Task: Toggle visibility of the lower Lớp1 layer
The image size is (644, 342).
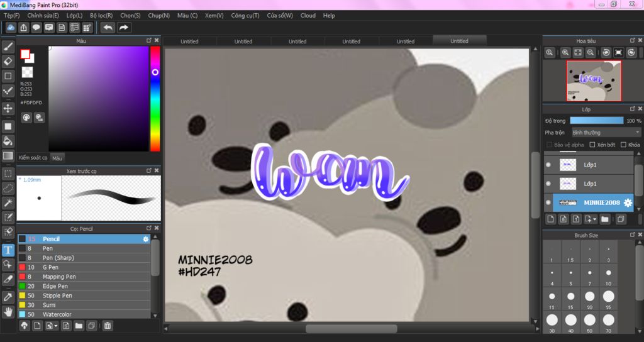Action: pyautogui.click(x=548, y=184)
